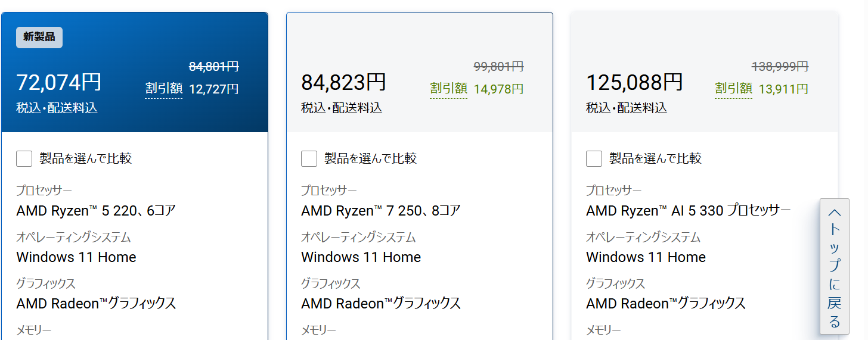Select the 72,074円 price
868x340 pixels.
[59, 82]
